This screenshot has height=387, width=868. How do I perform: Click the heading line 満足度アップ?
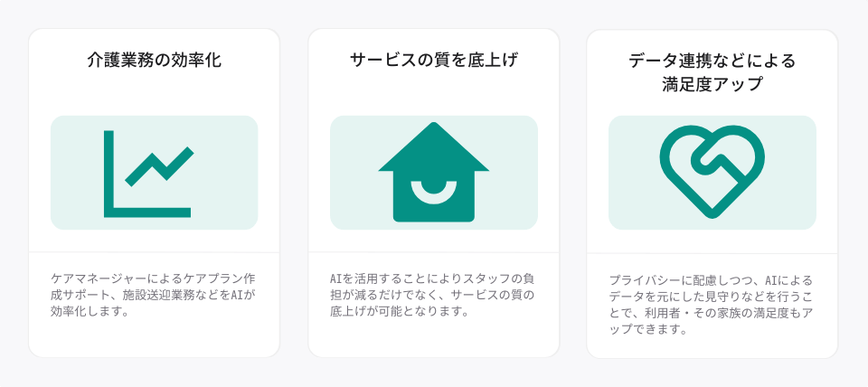pyautogui.click(x=712, y=85)
